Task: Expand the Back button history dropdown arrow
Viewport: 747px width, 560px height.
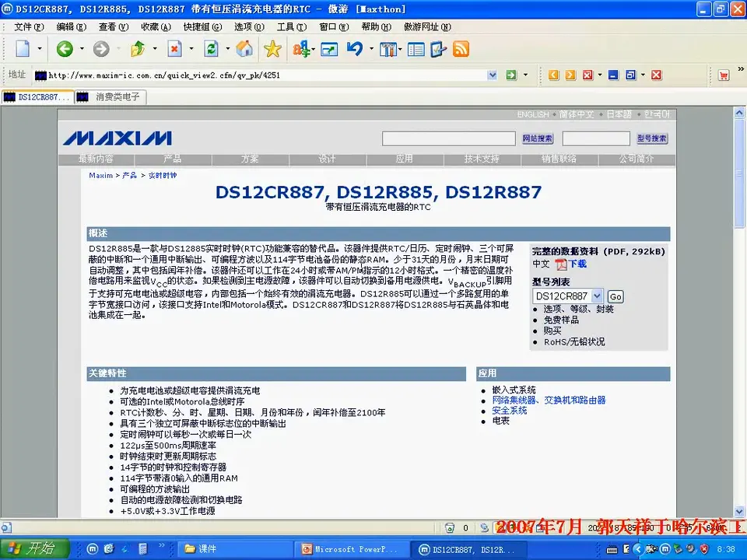Action: pos(82,48)
